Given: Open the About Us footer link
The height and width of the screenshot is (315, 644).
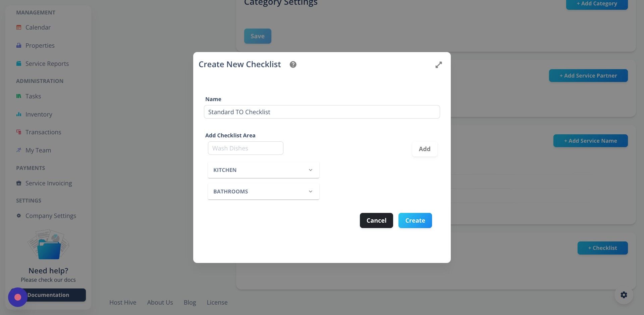Looking at the screenshot, I should (160, 302).
